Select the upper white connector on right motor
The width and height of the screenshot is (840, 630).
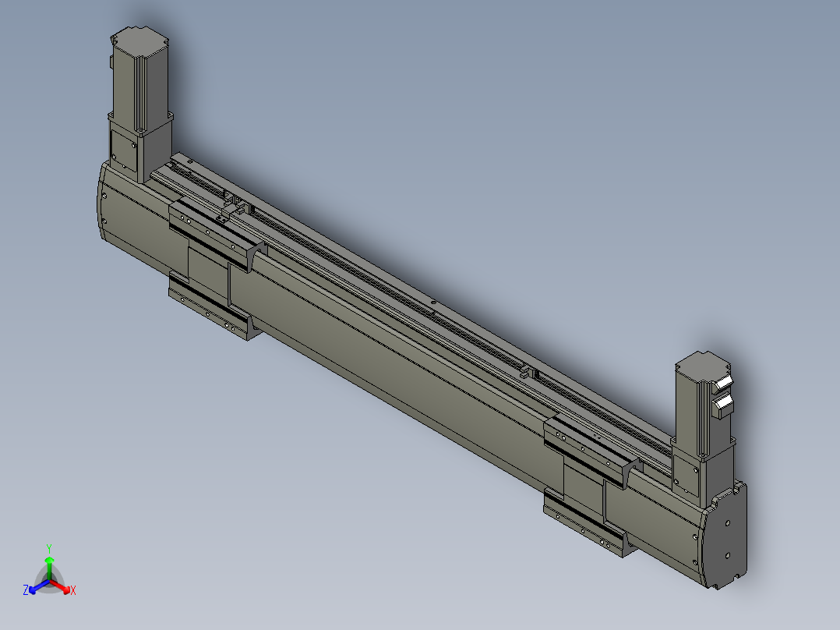tap(722, 384)
